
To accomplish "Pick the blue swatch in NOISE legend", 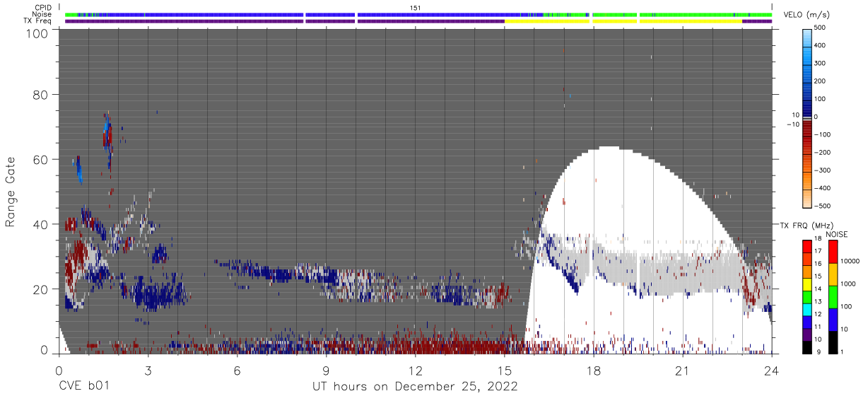I will 833,319.
